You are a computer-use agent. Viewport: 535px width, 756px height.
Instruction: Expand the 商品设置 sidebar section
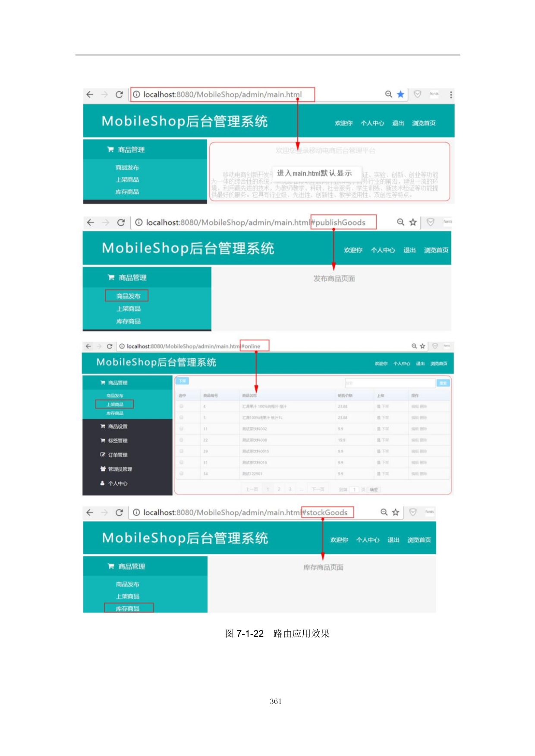117,427
